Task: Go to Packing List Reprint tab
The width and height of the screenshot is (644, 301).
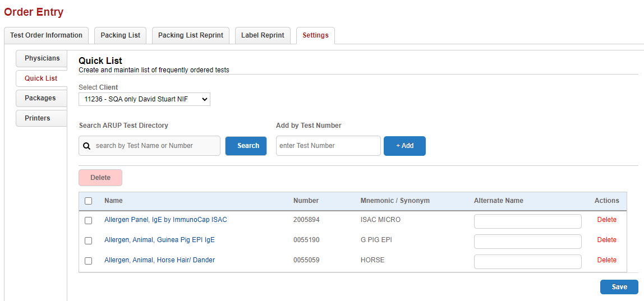Action: click(190, 35)
